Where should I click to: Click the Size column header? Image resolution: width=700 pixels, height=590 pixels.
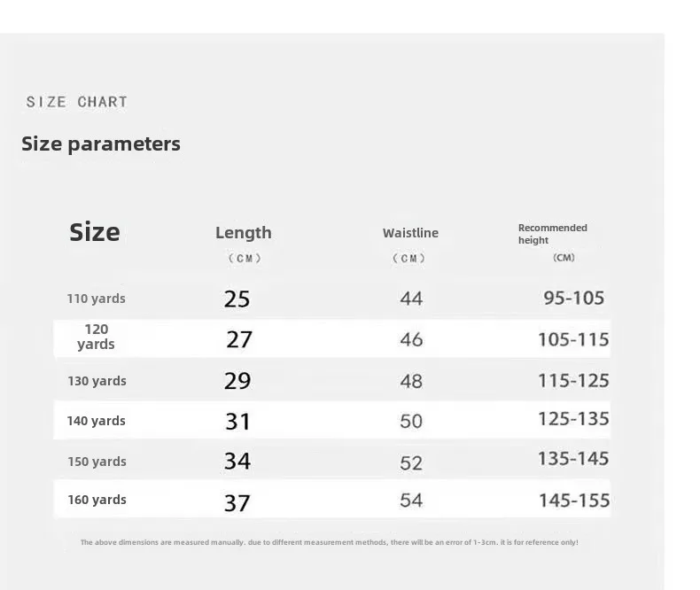pos(95,232)
